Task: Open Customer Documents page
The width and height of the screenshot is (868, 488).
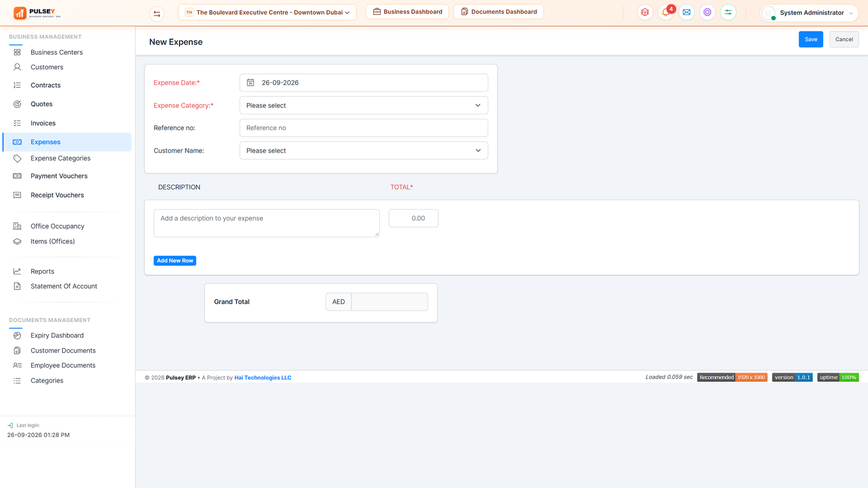Action: click(x=63, y=351)
